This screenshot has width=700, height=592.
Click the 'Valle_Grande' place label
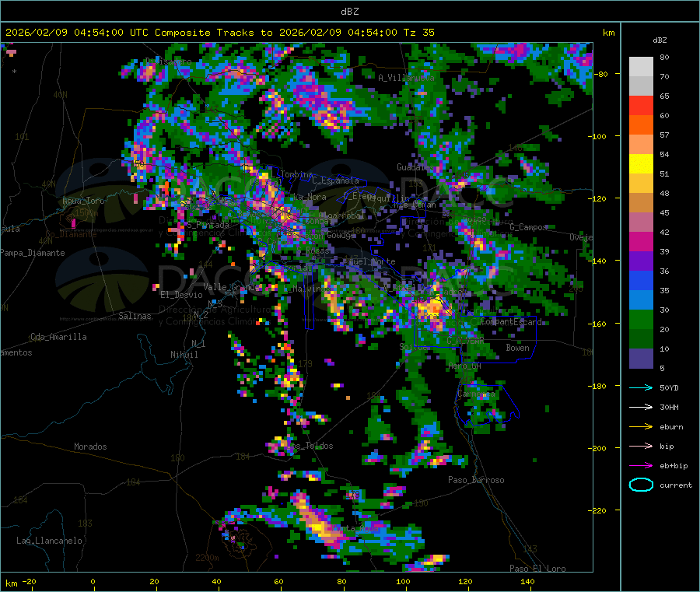tap(231, 287)
